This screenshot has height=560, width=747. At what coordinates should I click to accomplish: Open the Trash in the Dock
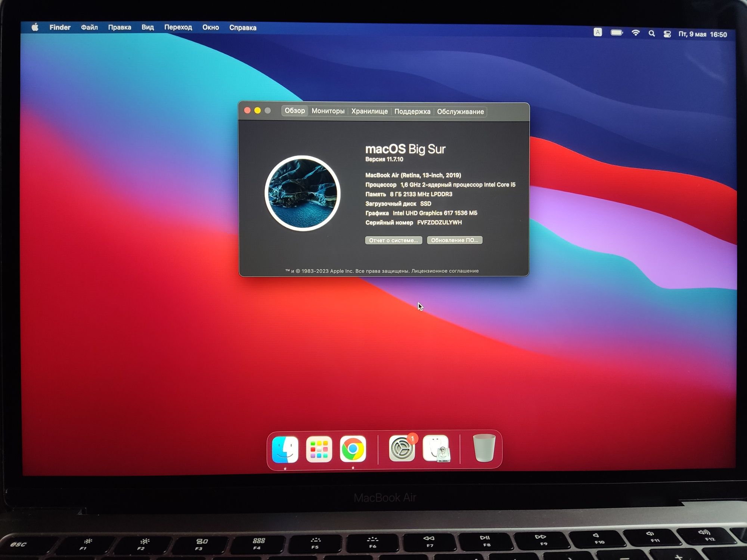coord(484,448)
